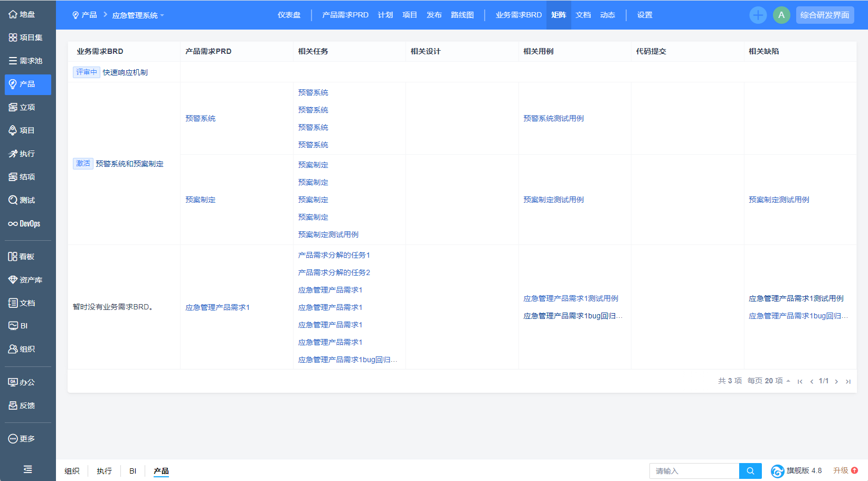Click the green user avatar A
Screen dimensions: 868x481
tap(781, 15)
